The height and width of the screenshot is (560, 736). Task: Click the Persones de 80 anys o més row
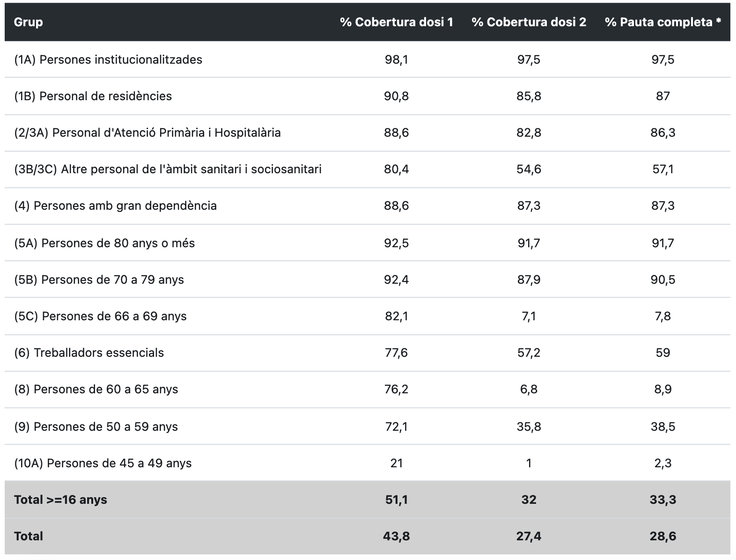click(x=104, y=243)
